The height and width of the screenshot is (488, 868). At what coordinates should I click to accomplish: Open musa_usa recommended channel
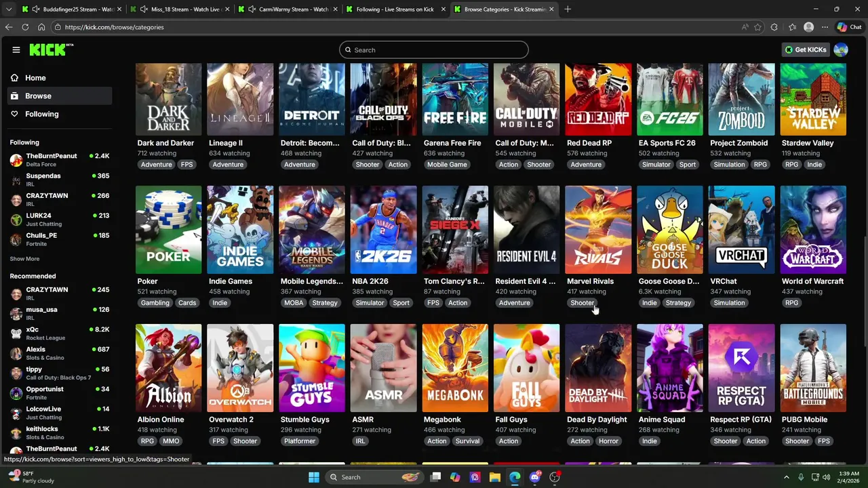(x=60, y=313)
